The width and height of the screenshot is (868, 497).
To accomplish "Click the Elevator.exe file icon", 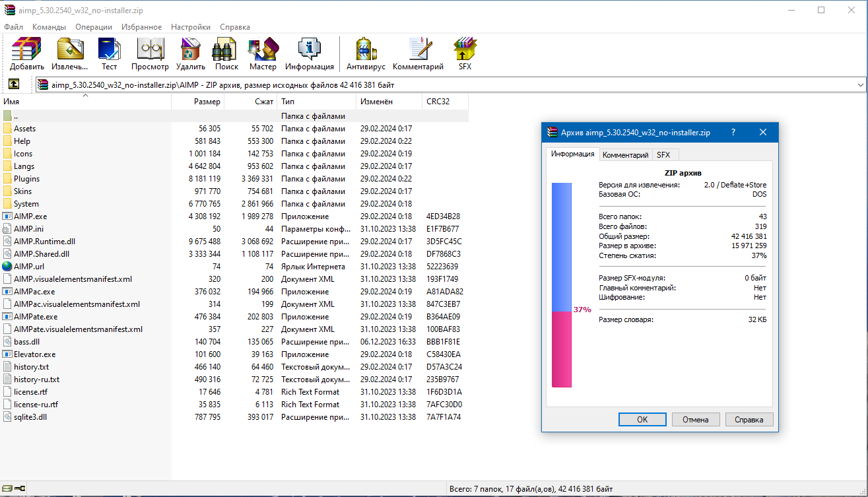I will (x=7, y=354).
